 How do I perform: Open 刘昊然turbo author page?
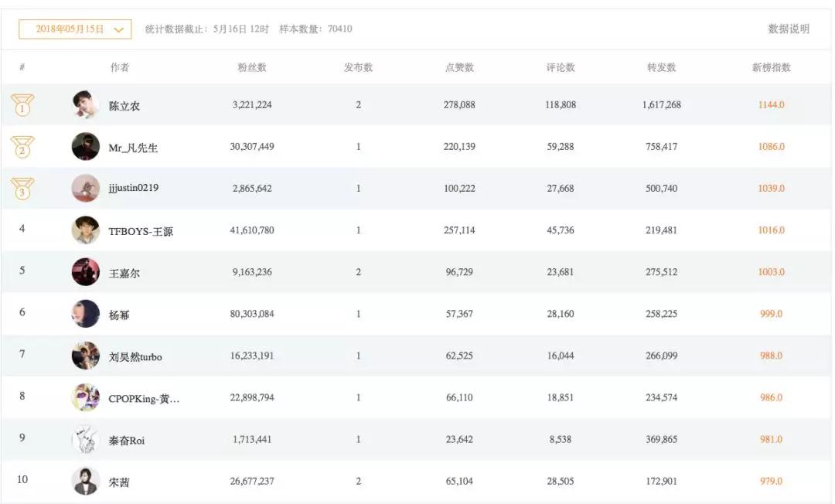(135, 356)
